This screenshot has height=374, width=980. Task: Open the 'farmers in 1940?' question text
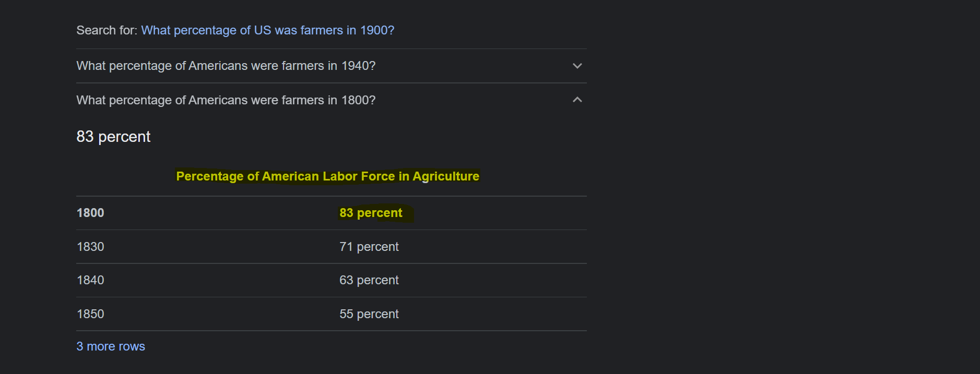click(x=226, y=66)
